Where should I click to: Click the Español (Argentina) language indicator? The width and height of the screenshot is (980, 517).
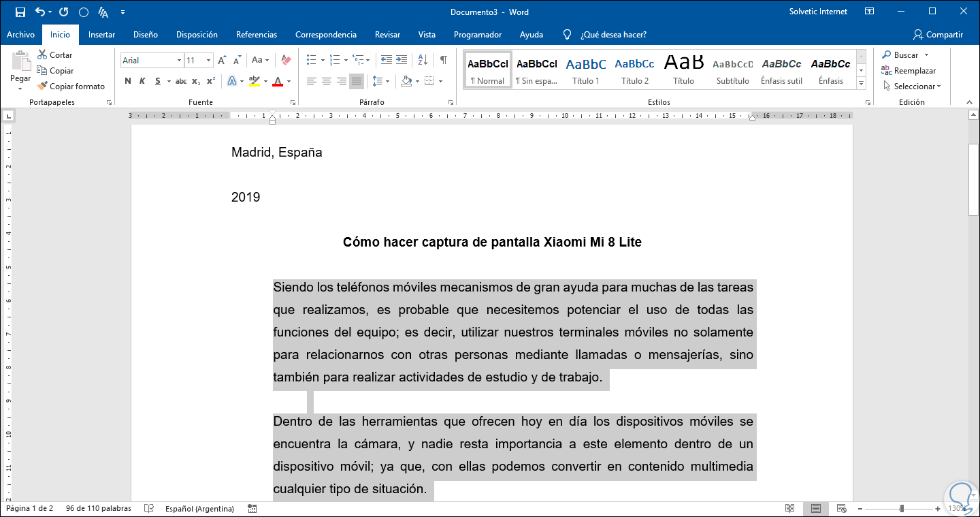(x=199, y=509)
